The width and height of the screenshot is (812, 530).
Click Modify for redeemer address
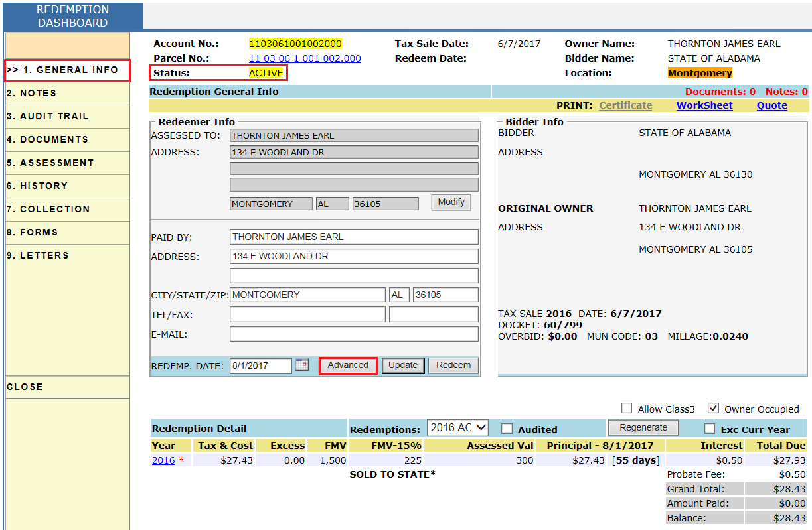point(451,202)
